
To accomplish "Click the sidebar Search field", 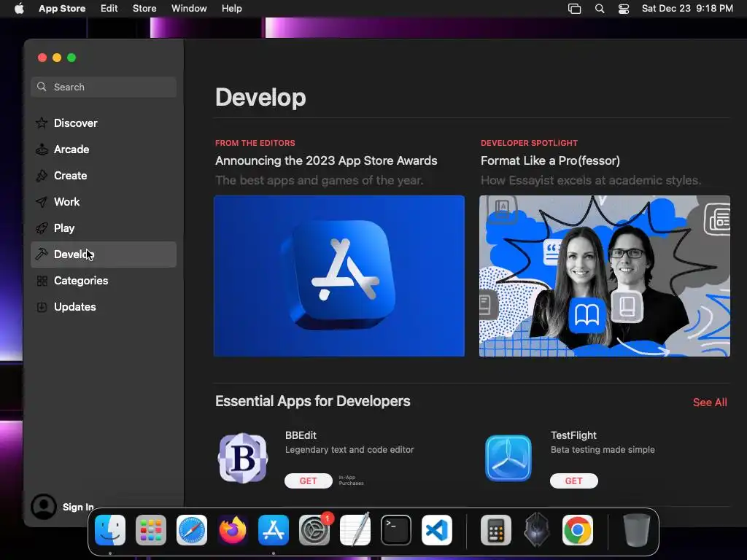I will (x=104, y=87).
